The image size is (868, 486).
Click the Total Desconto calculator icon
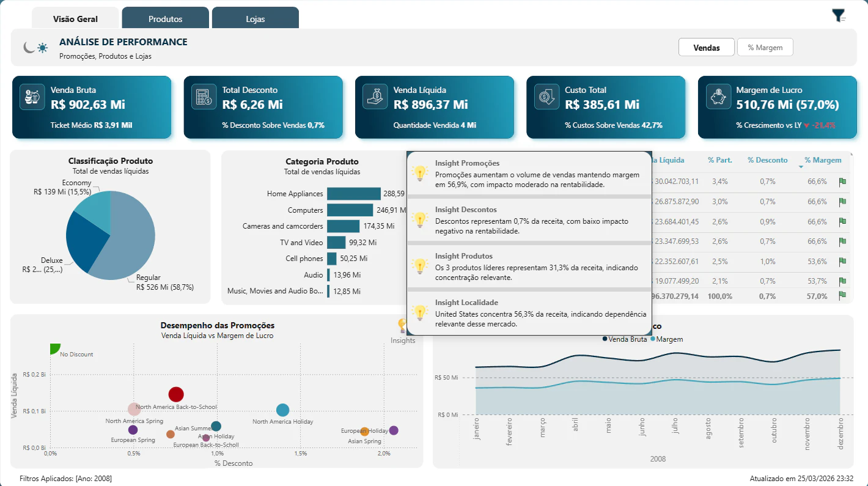204,97
